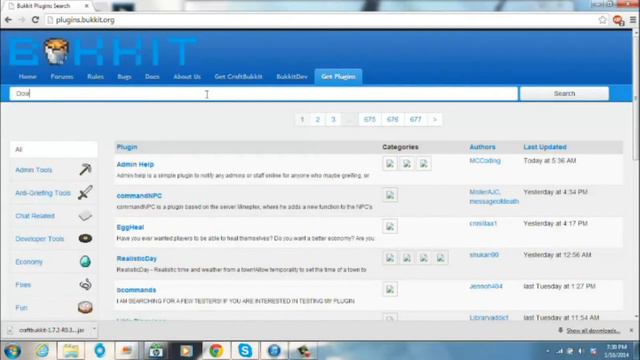Reload the page with the refresh icon
Screen dimensions: 640x360
coord(35,20)
